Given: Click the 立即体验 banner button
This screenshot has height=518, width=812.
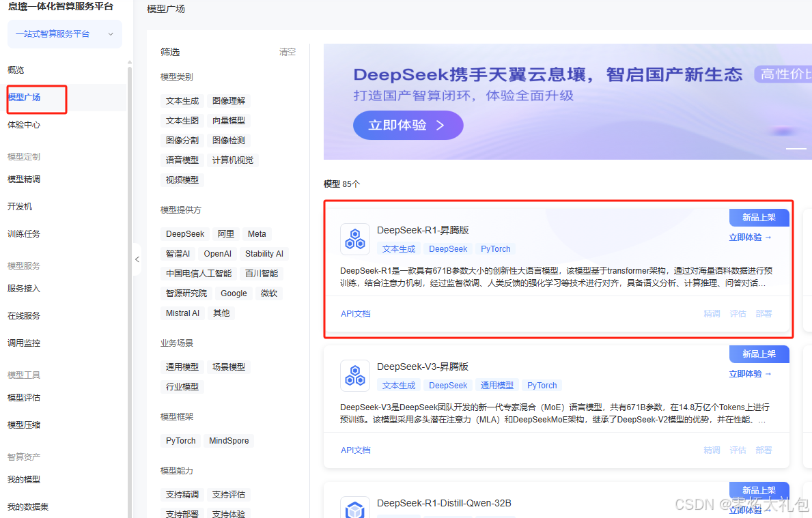Looking at the screenshot, I should point(408,125).
